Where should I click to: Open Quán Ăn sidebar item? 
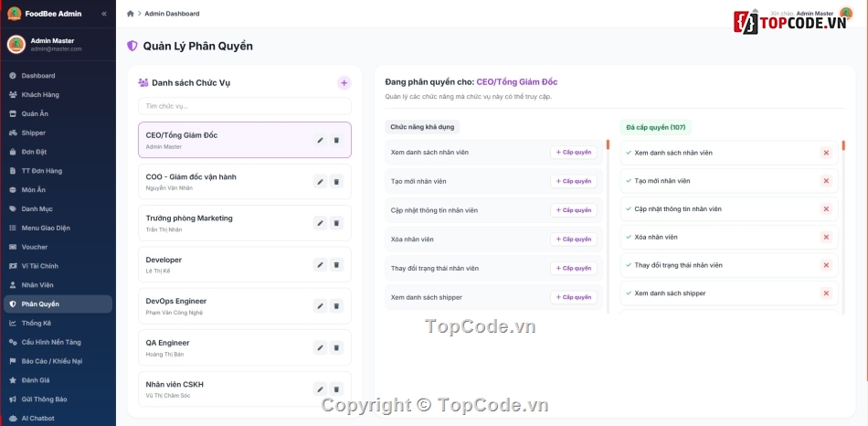pyautogui.click(x=58, y=113)
